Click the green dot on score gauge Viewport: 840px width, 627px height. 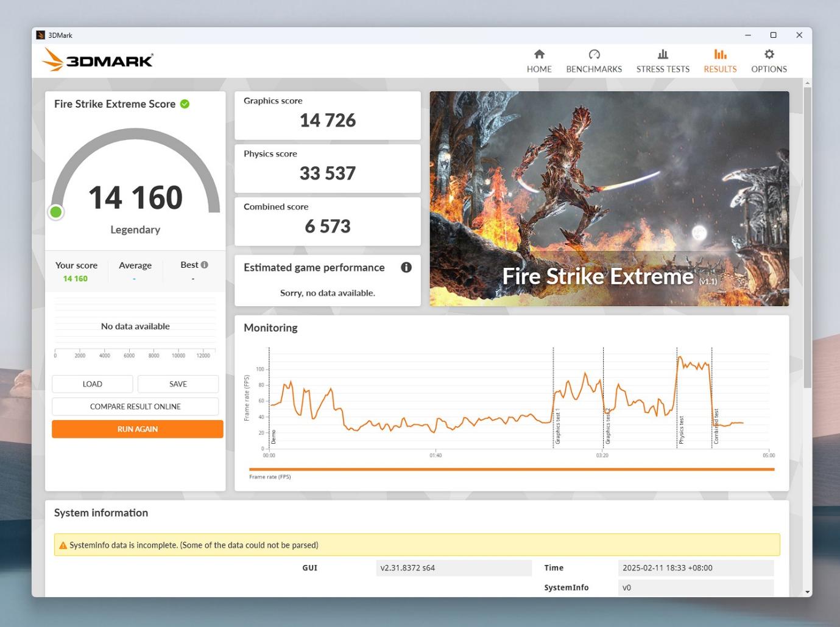point(56,212)
